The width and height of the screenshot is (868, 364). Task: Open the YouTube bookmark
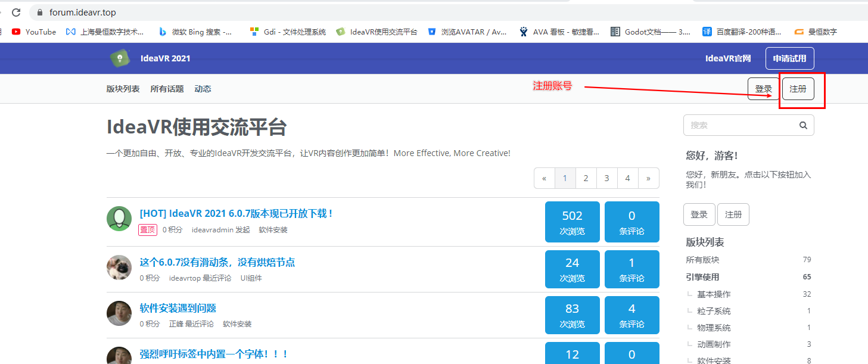pyautogui.click(x=34, y=32)
